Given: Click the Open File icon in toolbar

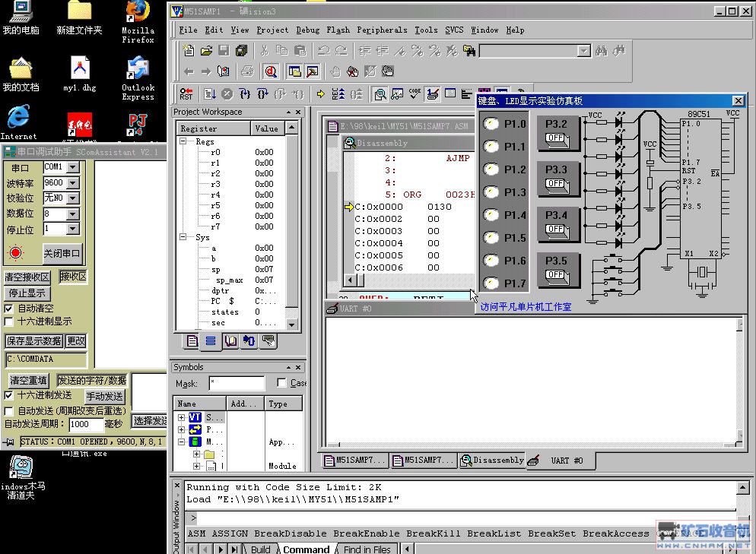Looking at the screenshot, I should pyautogui.click(x=206, y=51).
